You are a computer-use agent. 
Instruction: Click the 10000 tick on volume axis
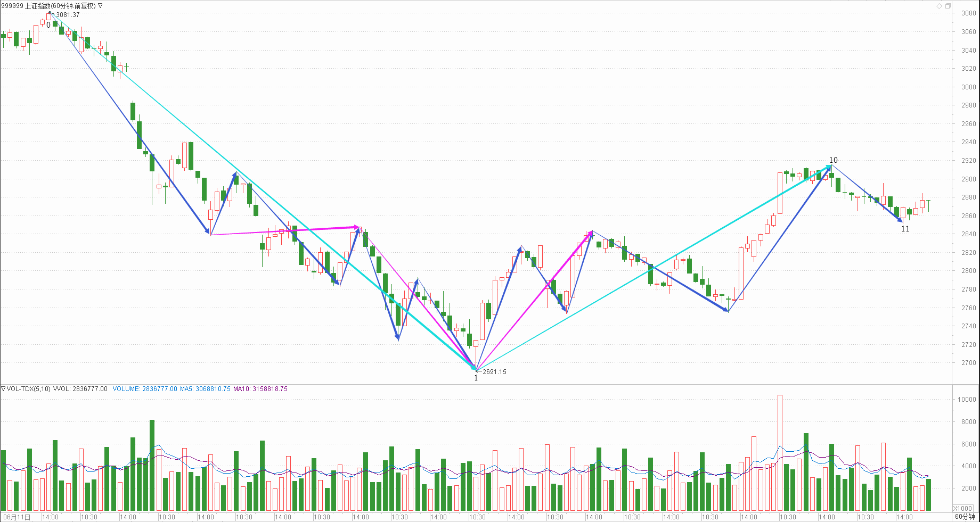pyautogui.click(x=967, y=400)
